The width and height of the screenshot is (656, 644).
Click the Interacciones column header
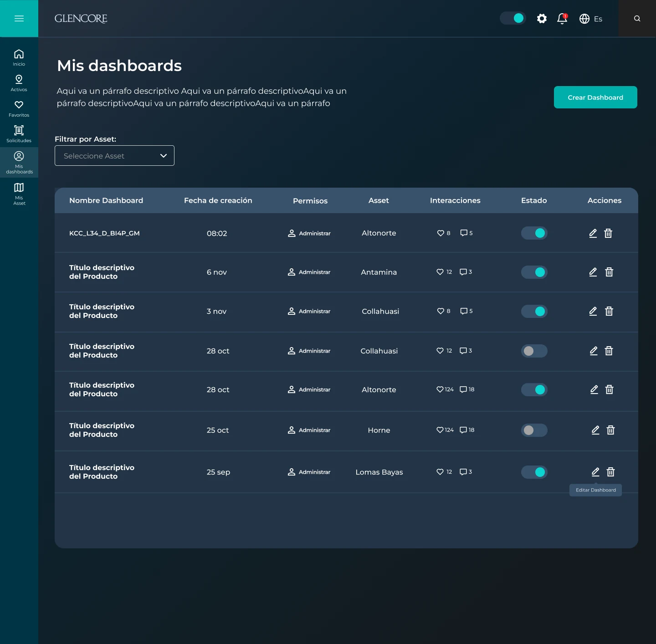455,200
